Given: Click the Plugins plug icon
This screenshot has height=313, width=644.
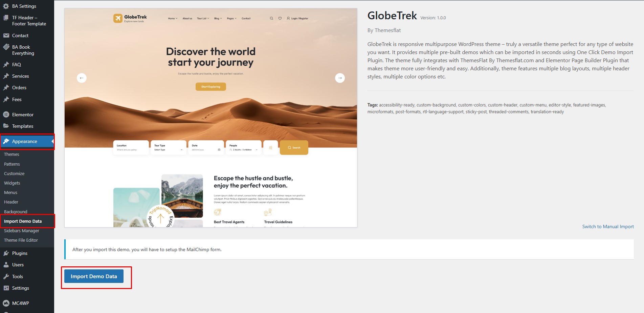Looking at the screenshot, I should (6, 253).
